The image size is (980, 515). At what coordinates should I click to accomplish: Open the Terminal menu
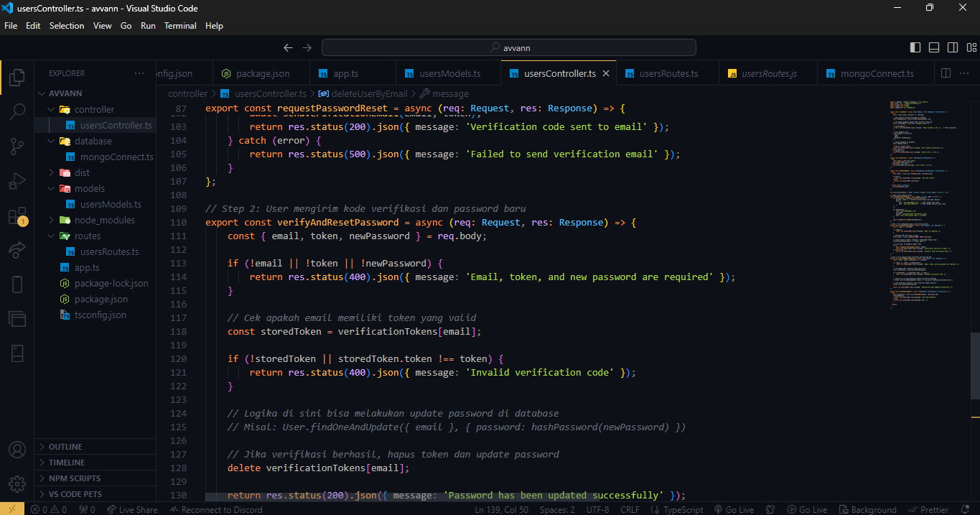pos(180,25)
